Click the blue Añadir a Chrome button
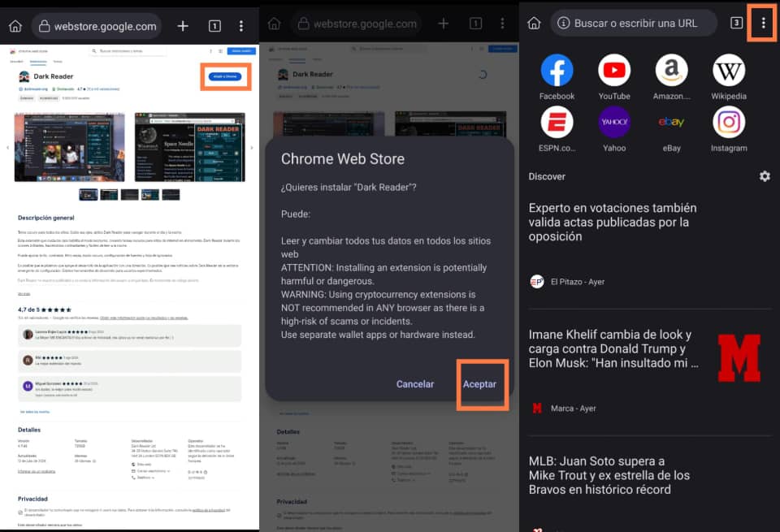This screenshot has height=532, width=780. click(x=225, y=76)
